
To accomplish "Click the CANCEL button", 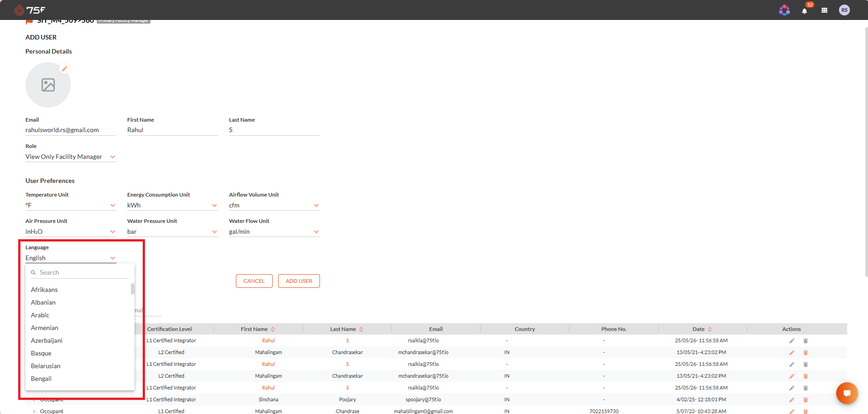I will (x=254, y=281).
